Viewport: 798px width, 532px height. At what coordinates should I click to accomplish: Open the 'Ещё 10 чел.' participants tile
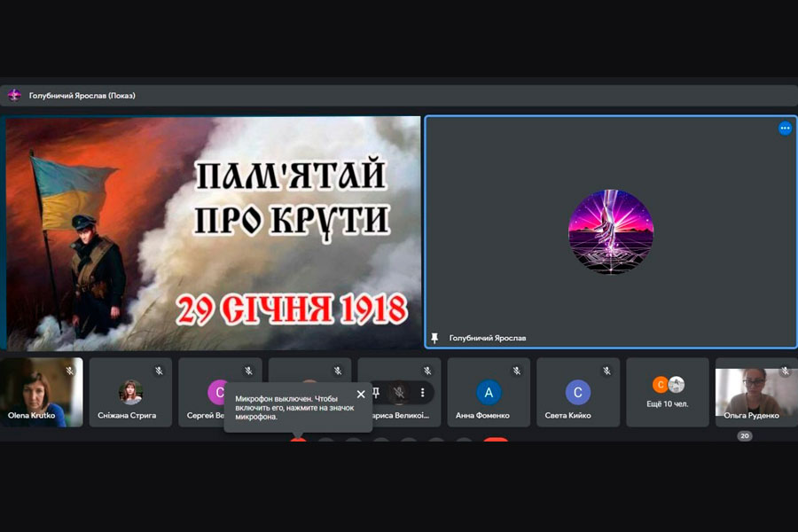pyautogui.click(x=668, y=392)
